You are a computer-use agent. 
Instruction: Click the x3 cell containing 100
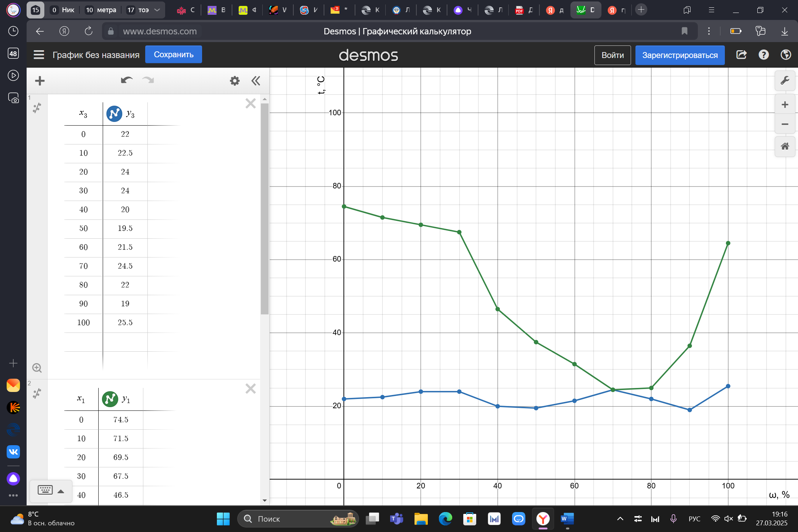(83, 323)
